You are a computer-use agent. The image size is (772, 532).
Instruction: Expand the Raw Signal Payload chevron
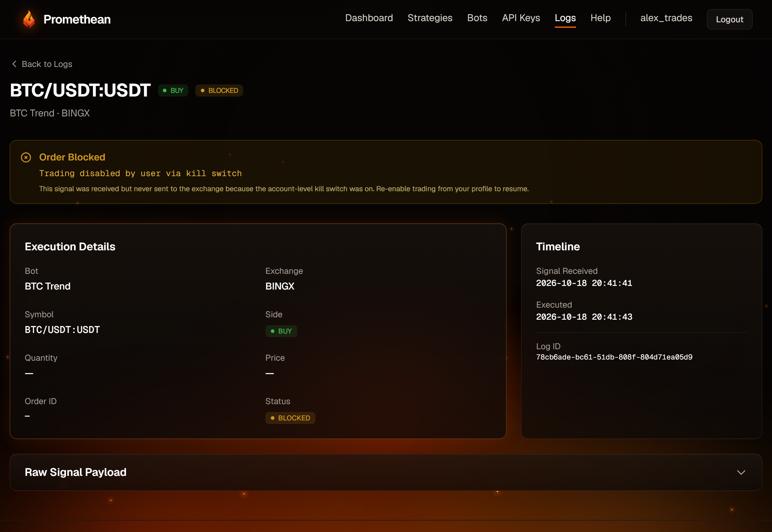pyautogui.click(x=741, y=472)
